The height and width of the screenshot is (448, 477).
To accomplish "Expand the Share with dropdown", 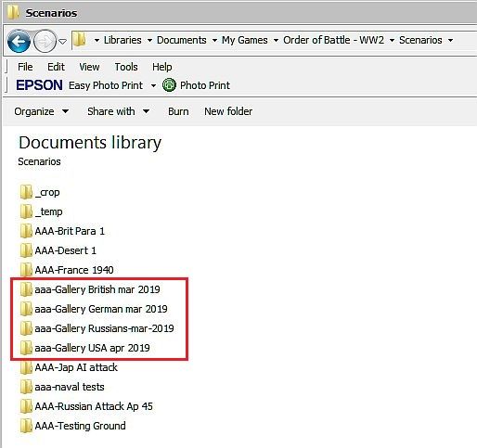I will click(118, 111).
